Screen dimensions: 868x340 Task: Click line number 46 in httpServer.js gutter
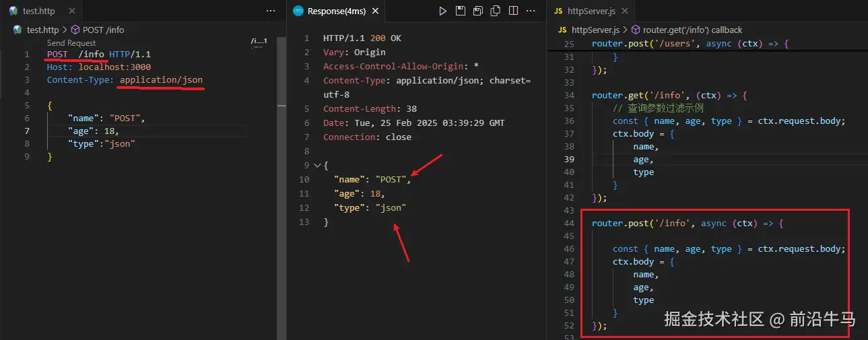[569, 248]
